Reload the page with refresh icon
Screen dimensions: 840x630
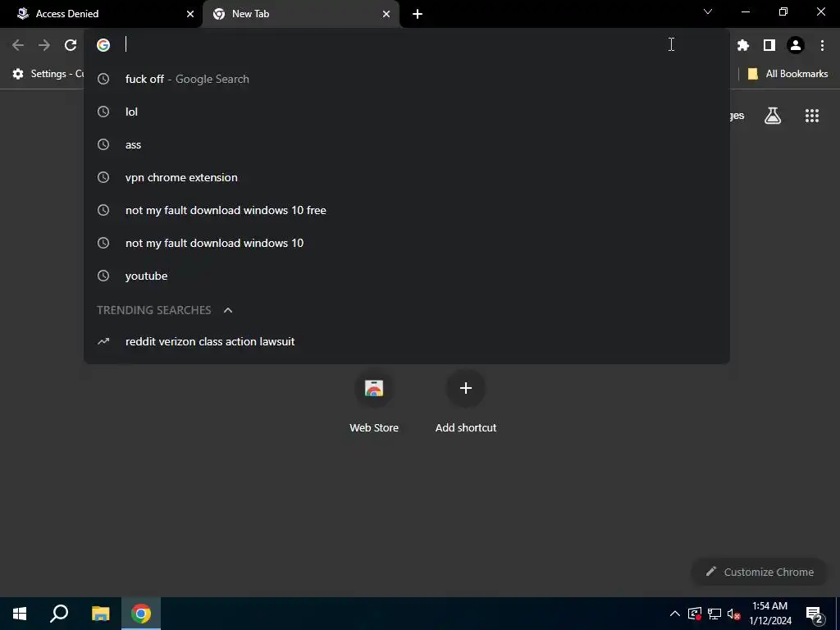[71, 45]
